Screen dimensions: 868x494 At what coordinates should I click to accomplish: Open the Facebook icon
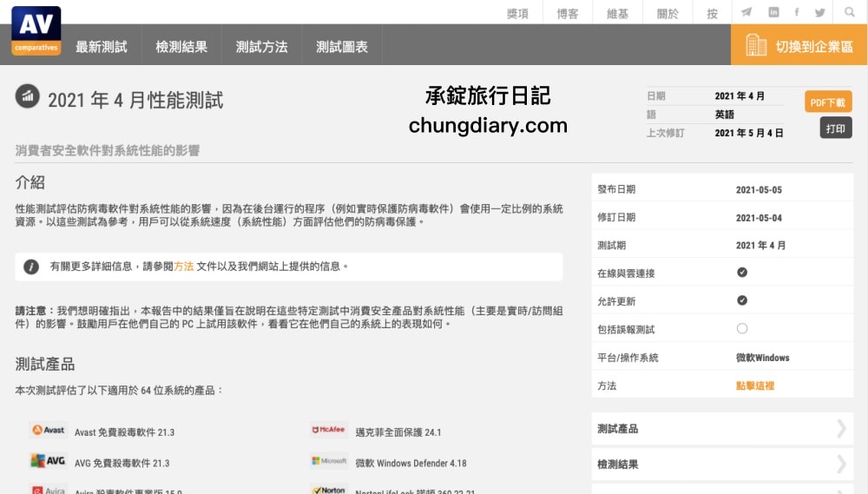[797, 12]
